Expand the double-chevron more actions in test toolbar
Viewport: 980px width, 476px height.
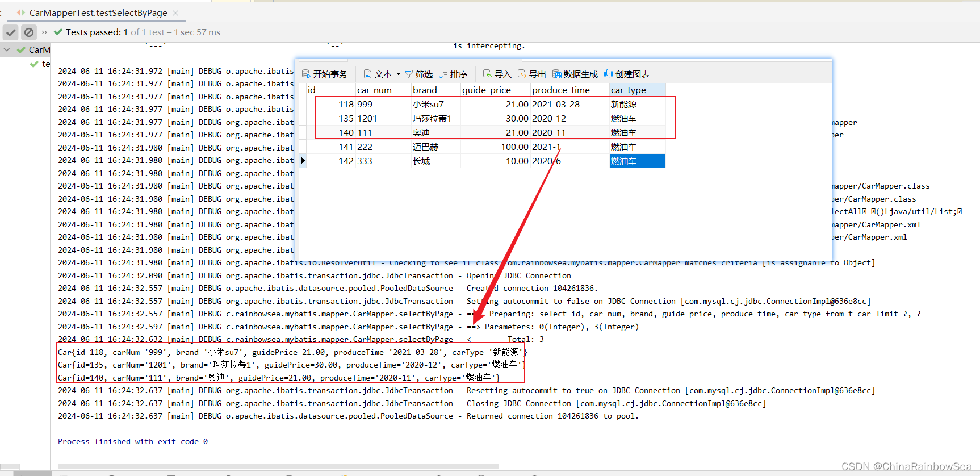[x=44, y=32]
